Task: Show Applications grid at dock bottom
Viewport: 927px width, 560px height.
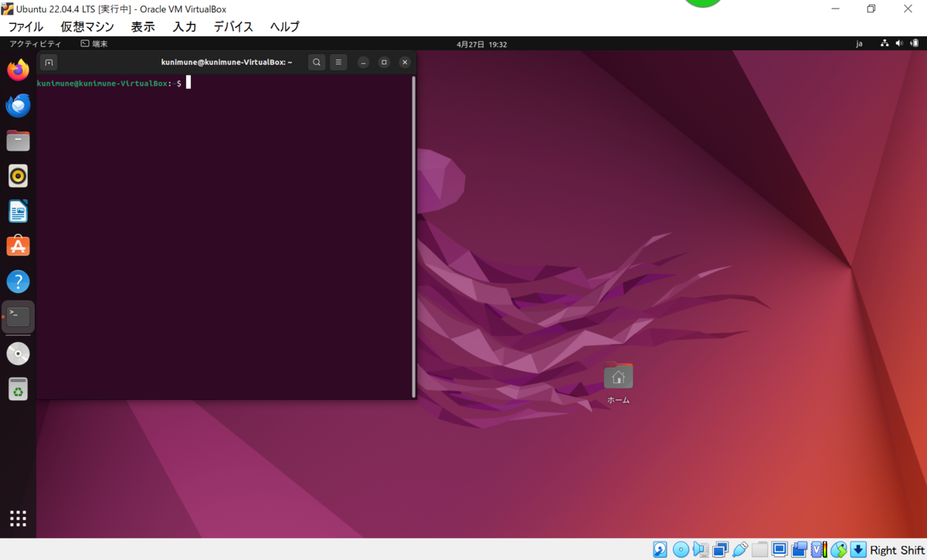Action: (18, 518)
